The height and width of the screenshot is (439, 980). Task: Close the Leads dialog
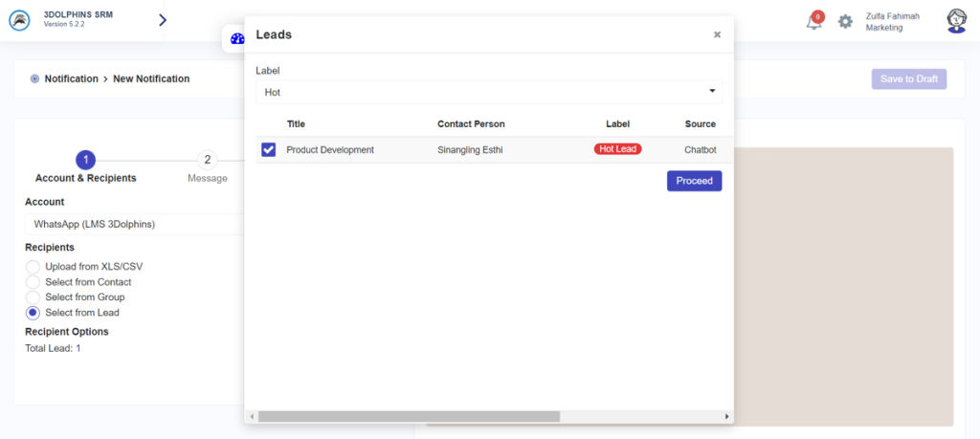(717, 34)
